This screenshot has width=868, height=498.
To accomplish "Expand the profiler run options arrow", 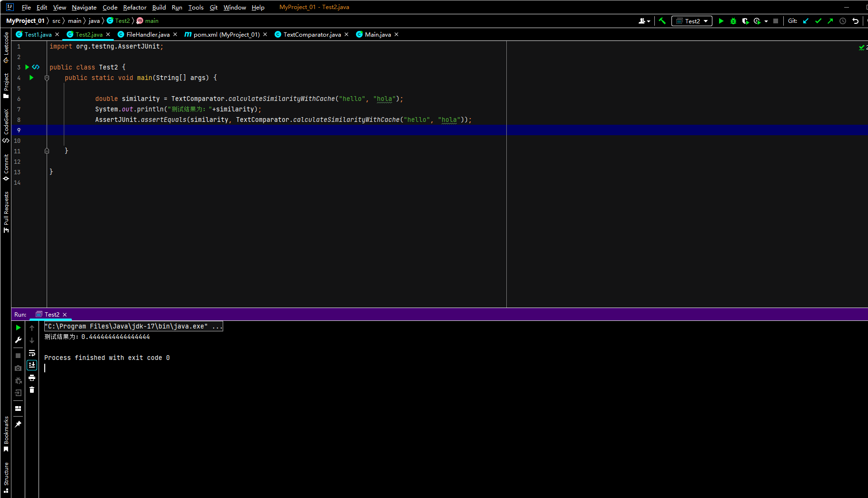I will [x=766, y=21].
